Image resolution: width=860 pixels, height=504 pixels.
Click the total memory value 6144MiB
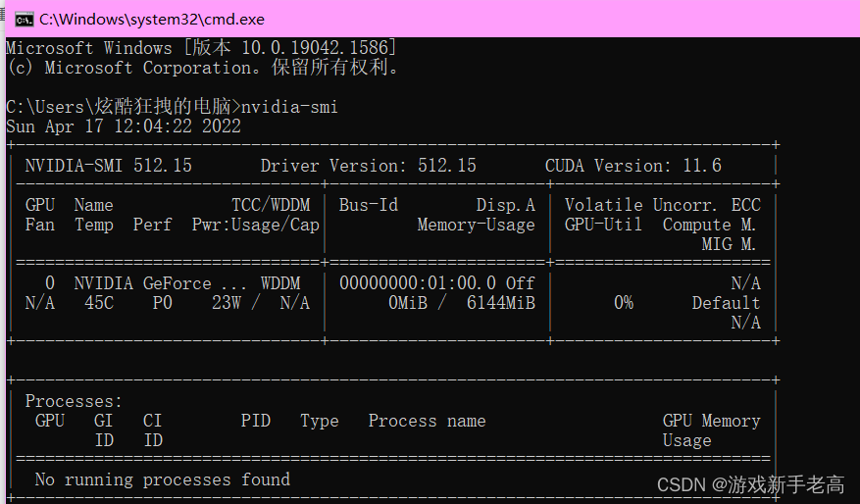pyautogui.click(x=501, y=303)
